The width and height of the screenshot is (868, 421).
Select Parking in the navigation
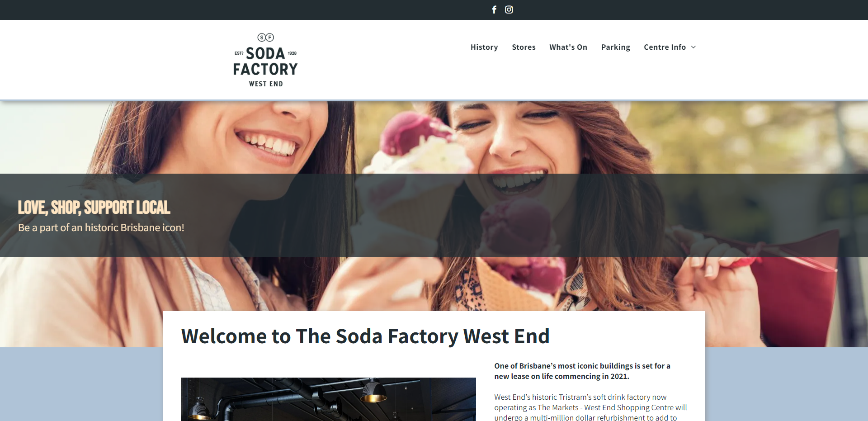click(616, 47)
